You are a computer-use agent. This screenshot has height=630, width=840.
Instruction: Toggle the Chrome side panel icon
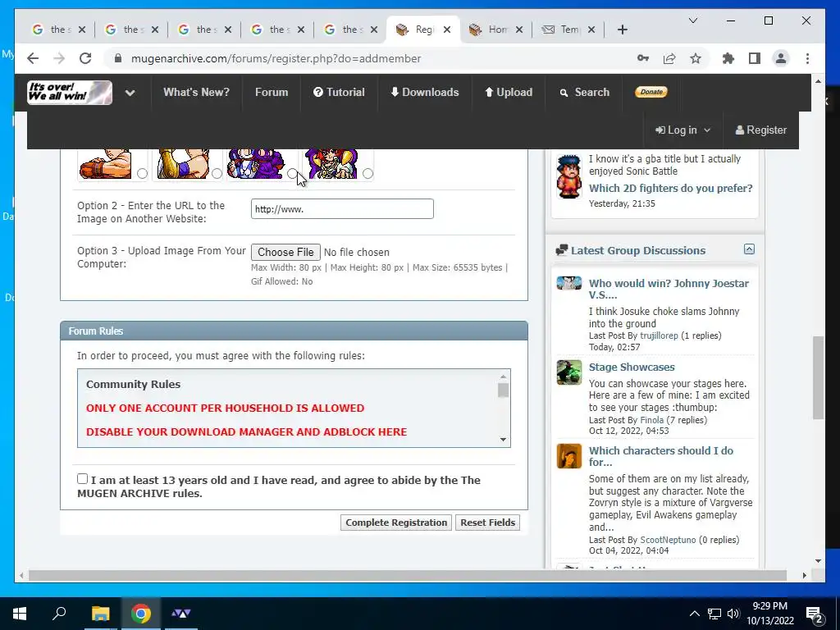[x=755, y=58]
